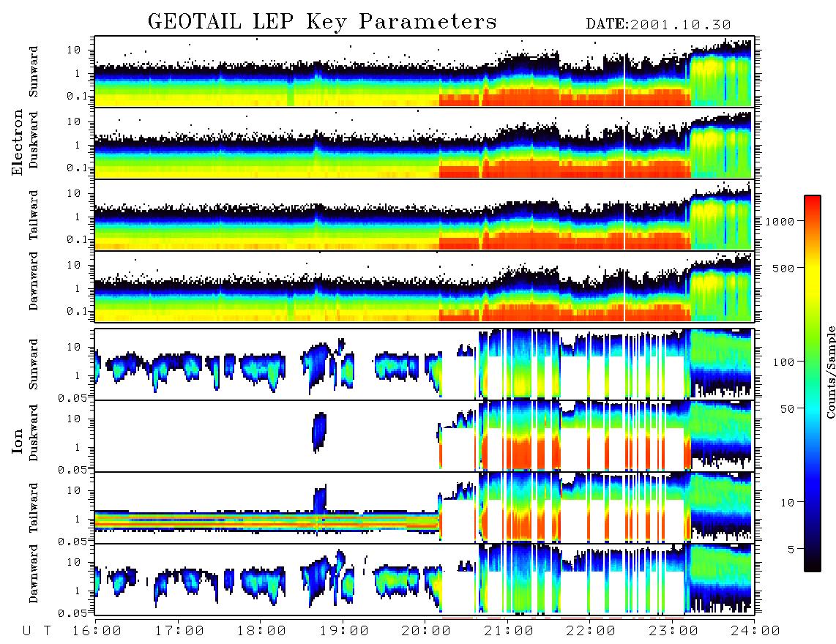
Task: Click the Electron Duskward spectrogram panel
Action: tap(424, 143)
